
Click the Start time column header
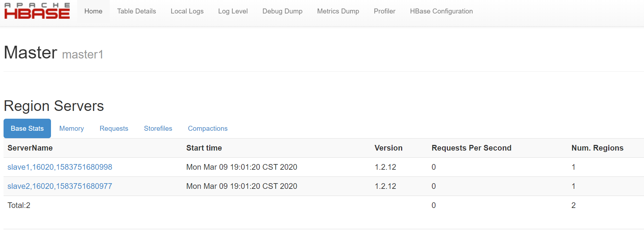204,148
